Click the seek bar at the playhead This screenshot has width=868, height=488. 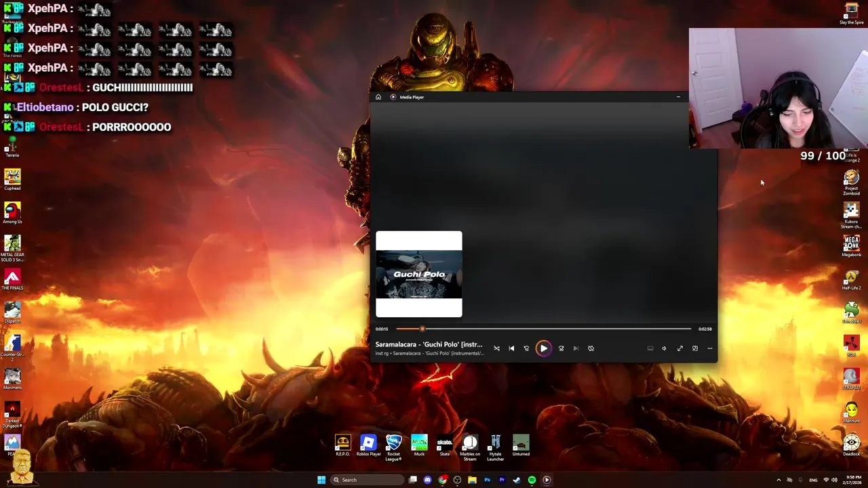(422, 329)
